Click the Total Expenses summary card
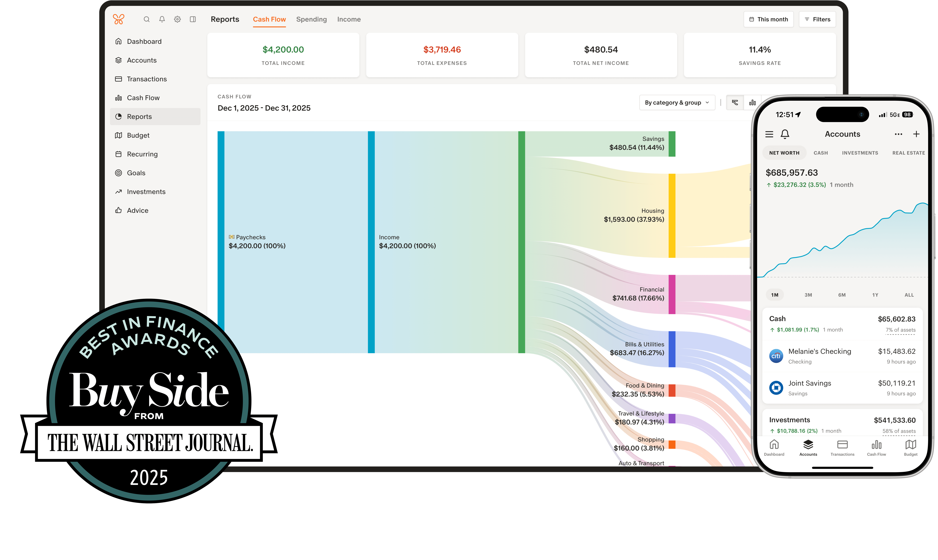Image resolution: width=938 pixels, height=560 pixels. click(x=442, y=55)
